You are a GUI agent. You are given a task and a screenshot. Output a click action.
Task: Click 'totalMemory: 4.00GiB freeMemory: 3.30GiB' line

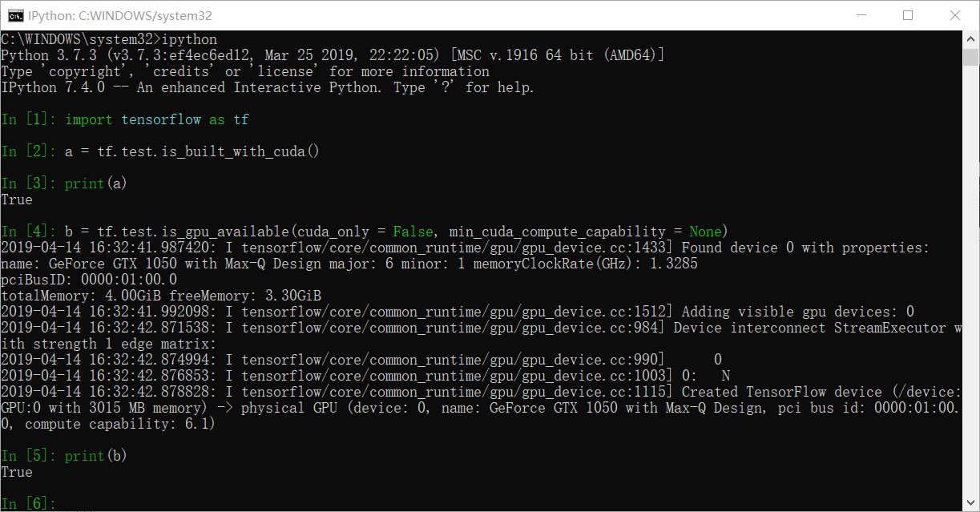(161, 296)
